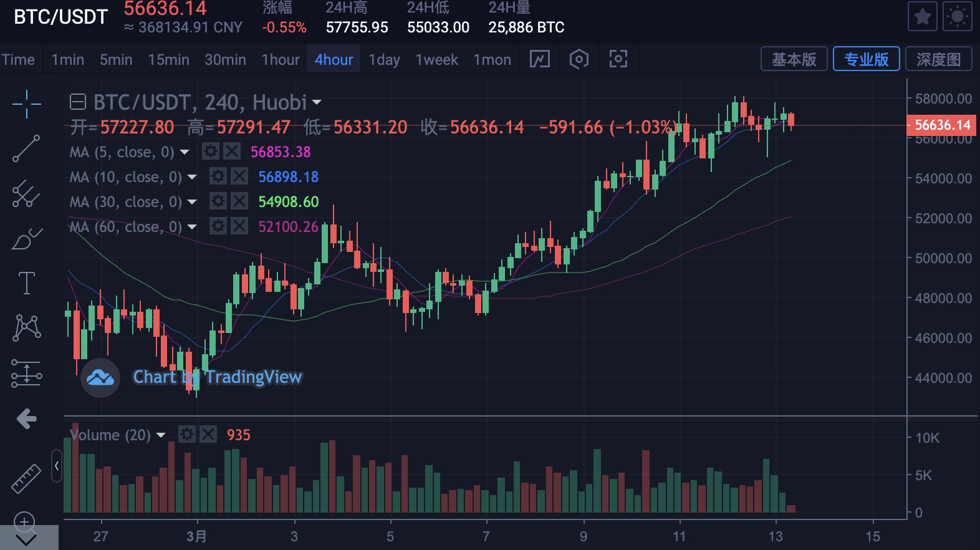Toggle light/dark theme sun icon

coord(958,17)
